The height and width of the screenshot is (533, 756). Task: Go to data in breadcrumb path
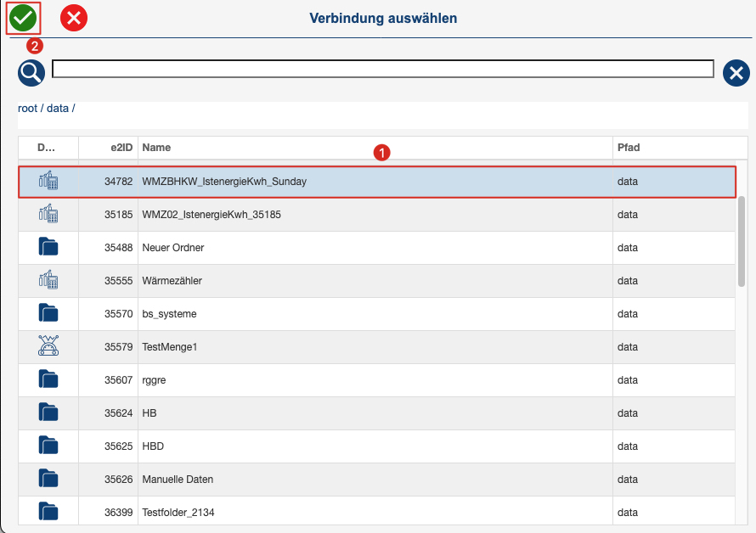pos(58,109)
